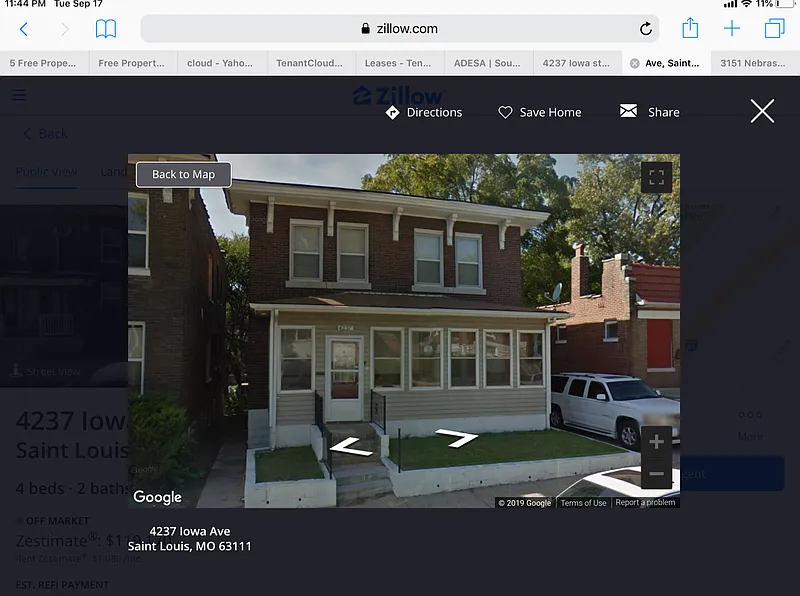Close the Street View overlay with X
This screenshot has height=596, width=800.
click(x=762, y=111)
